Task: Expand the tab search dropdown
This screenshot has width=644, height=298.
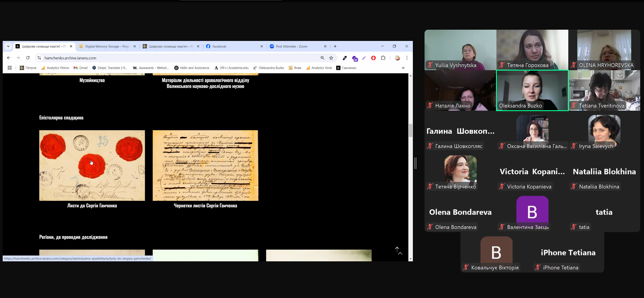Action: click(x=8, y=46)
